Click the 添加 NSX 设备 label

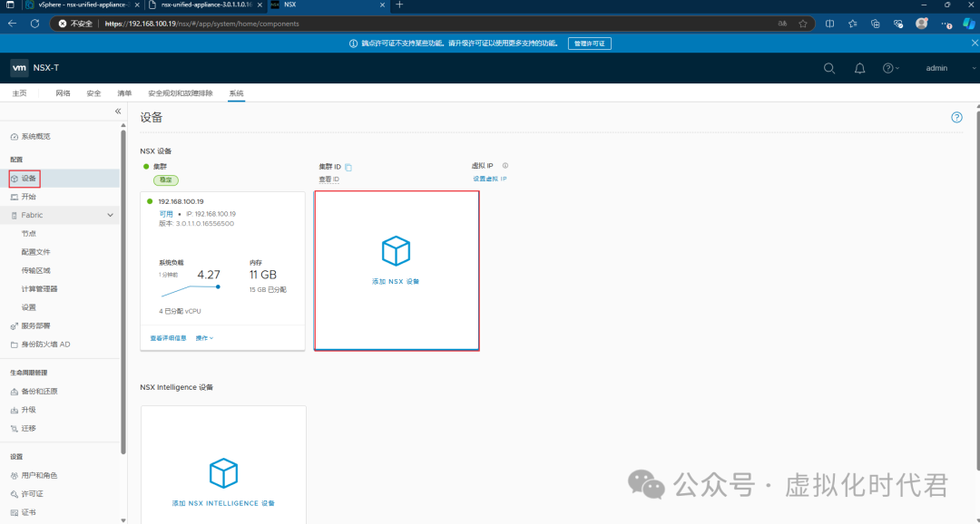tap(396, 282)
